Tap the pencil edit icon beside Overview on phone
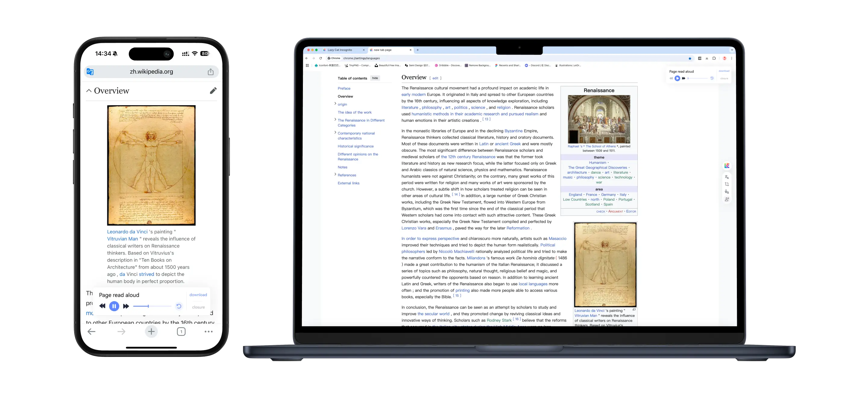This screenshot has width=868, height=410. 213,90
